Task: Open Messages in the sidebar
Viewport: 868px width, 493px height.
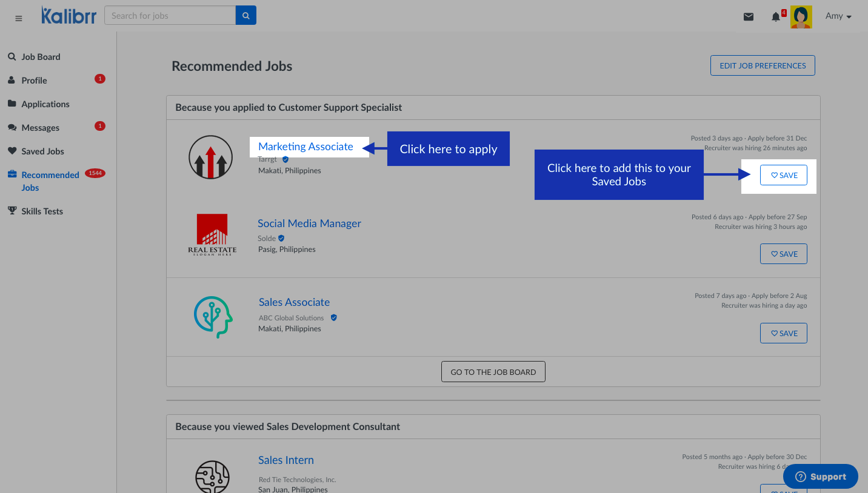Action: pyautogui.click(x=40, y=128)
